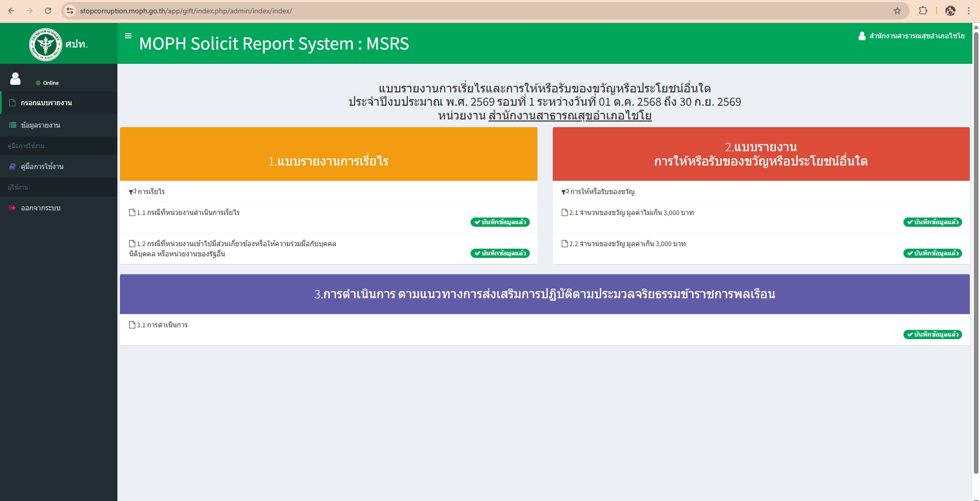Screen dimensions: 980x501
Task: Click the page vertical scrollbar
Action: (x=976, y=255)
